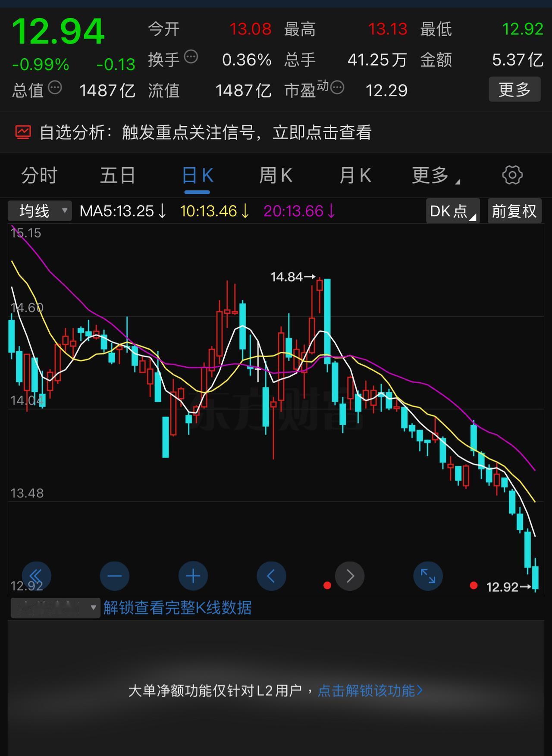Image resolution: width=552 pixels, height=756 pixels.
Task: Click the current price 12.94
Action: point(58,31)
